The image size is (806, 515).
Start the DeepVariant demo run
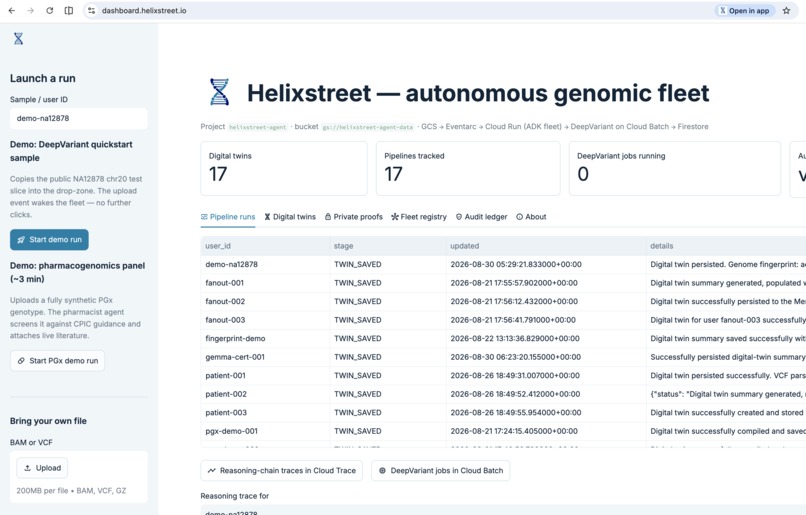point(49,240)
